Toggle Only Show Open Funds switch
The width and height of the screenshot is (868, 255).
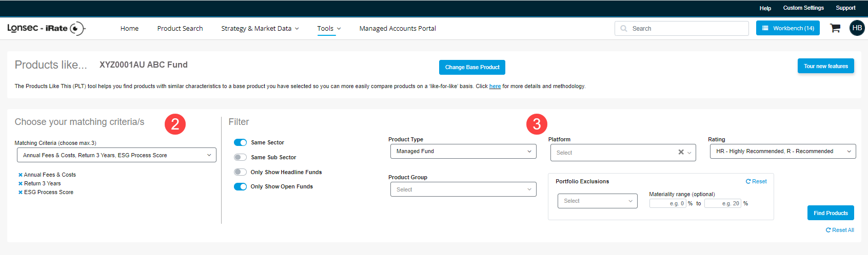240,186
